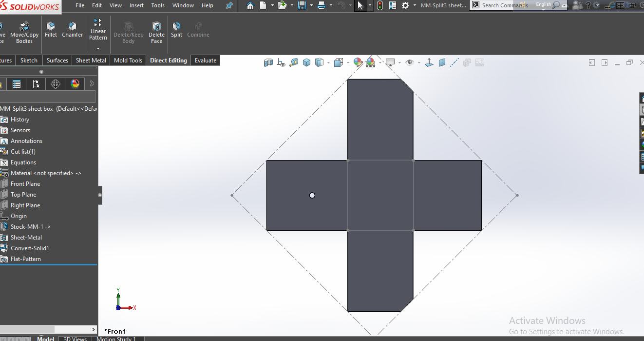Viewport: 644px width, 341px height.
Task: Open ConfigurationManager tab icon
Action: [36, 84]
